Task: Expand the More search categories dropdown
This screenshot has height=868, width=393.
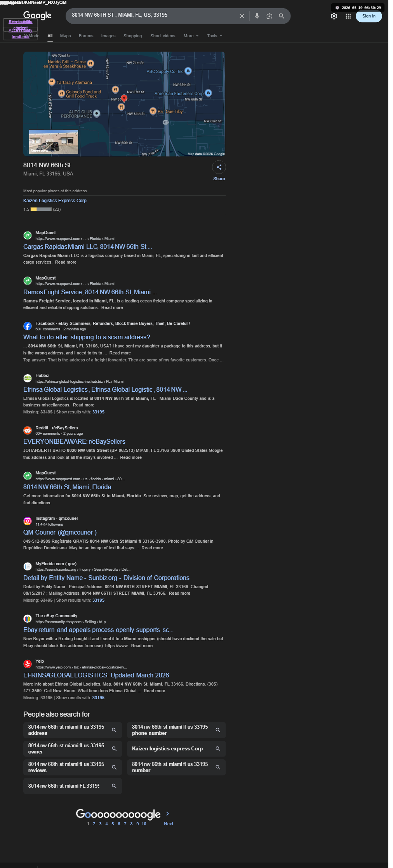Action: pos(191,36)
